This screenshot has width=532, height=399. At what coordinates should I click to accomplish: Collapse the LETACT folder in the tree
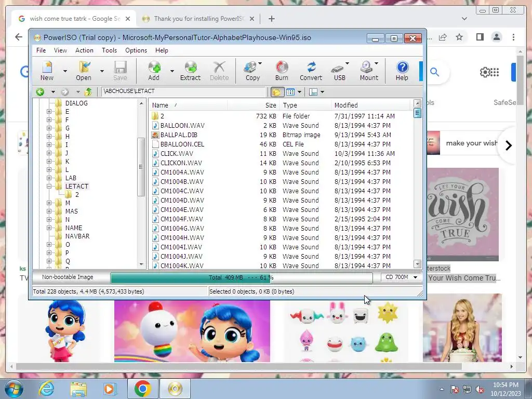tap(49, 187)
